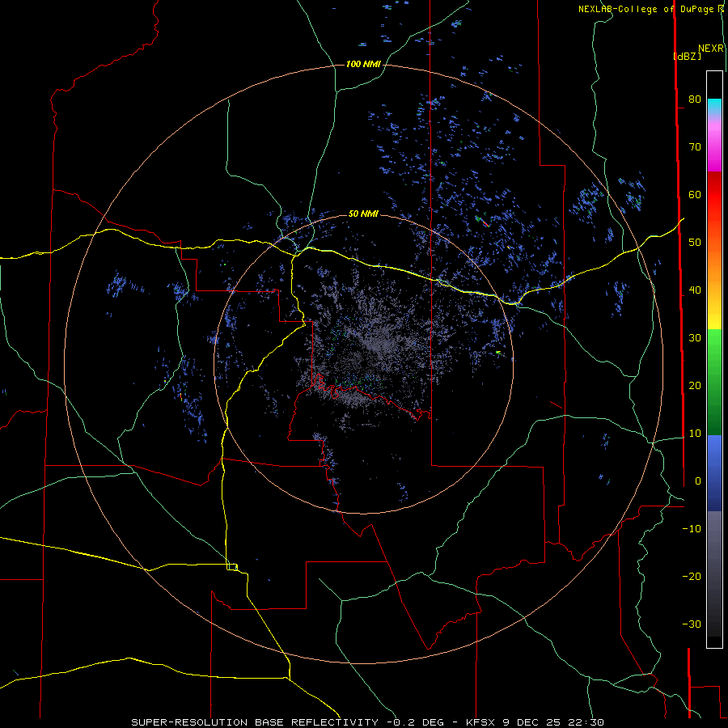
Task: Click the NEXLAB-College of DuPage credit text
Action: pyautogui.click(x=650, y=9)
